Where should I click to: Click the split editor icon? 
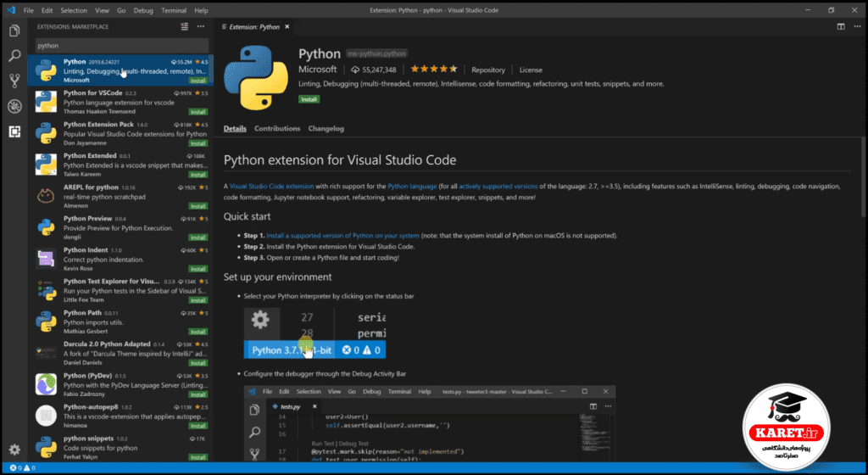click(x=841, y=26)
